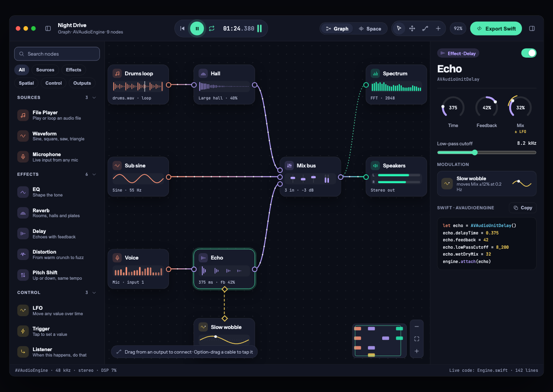Copy the Swift code snippet

[522, 208]
